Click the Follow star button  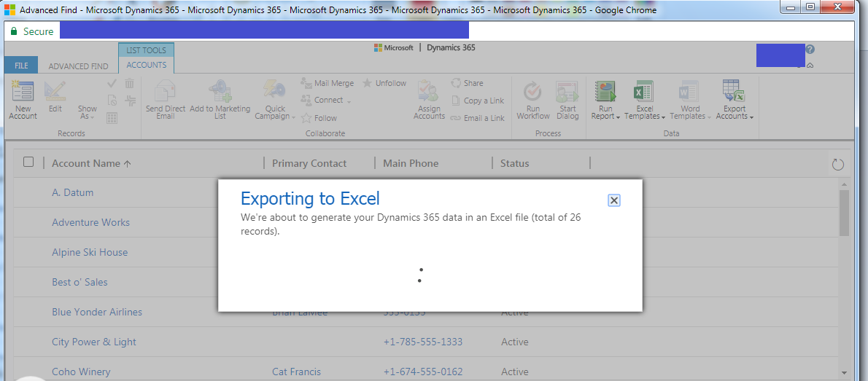click(x=319, y=118)
